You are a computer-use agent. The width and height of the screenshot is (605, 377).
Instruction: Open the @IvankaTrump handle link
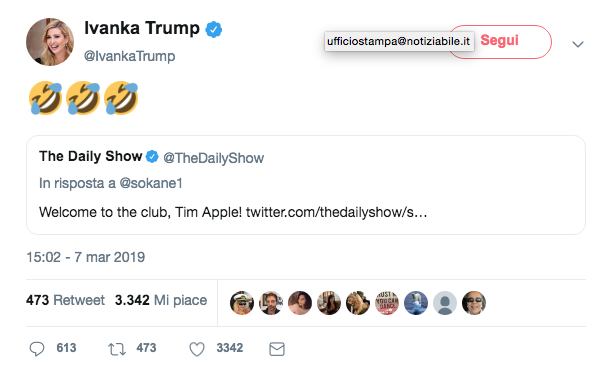click(130, 56)
